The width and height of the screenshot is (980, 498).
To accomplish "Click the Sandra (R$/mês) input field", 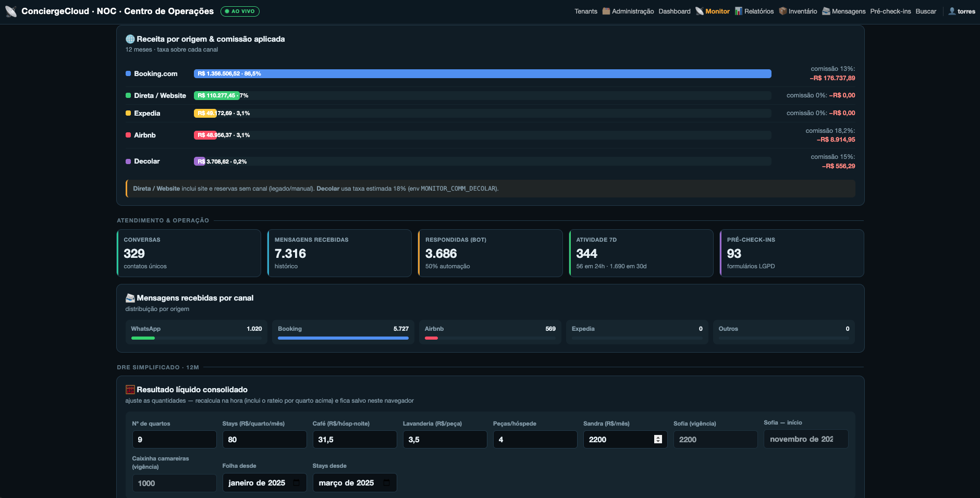I will point(625,439).
